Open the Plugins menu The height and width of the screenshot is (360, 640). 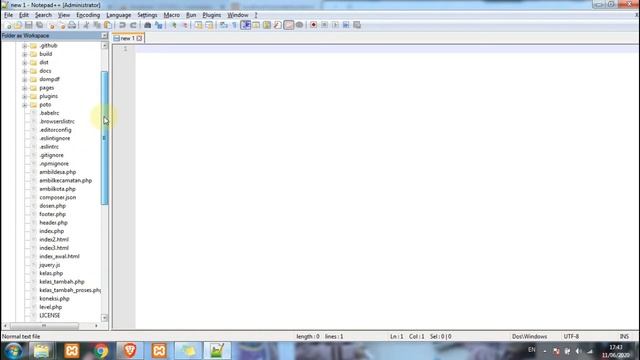[x=211, y=15]
